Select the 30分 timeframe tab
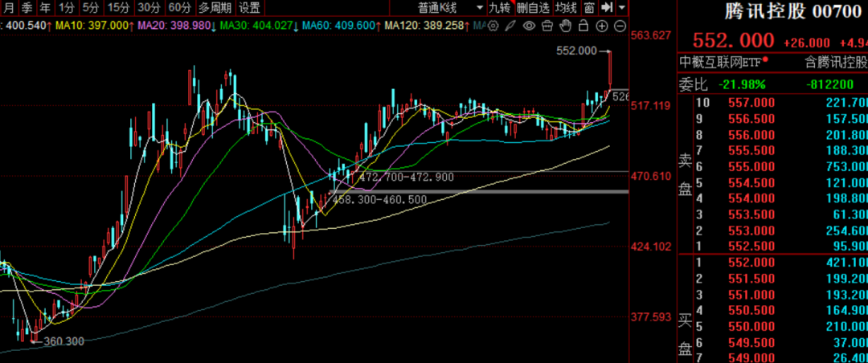The width and height of the screenshot is (868, 363). [x=149, y=8]
